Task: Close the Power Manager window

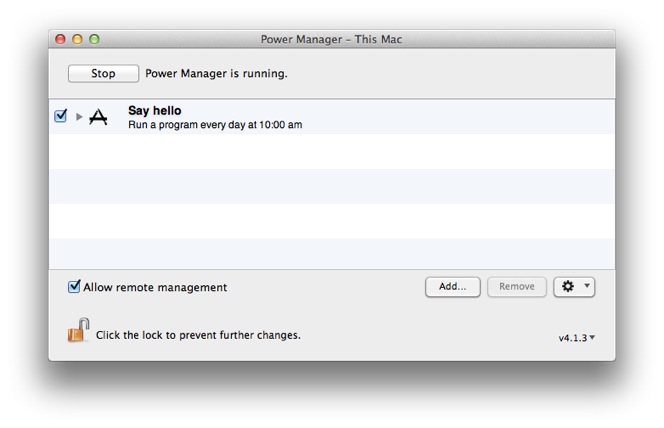Action: [x=60, y=39]
